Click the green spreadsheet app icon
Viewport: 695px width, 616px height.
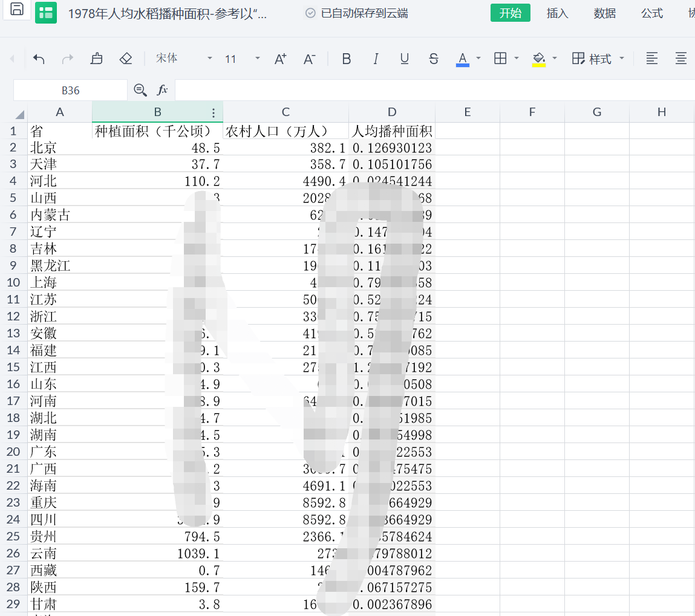pyautogui.click(x=45, y=13)
